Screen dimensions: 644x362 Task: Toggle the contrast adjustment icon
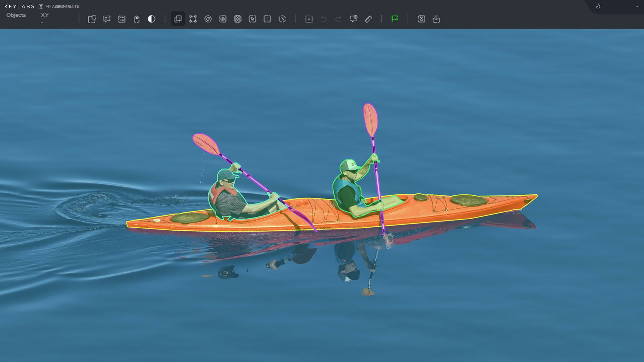[151, 19]
